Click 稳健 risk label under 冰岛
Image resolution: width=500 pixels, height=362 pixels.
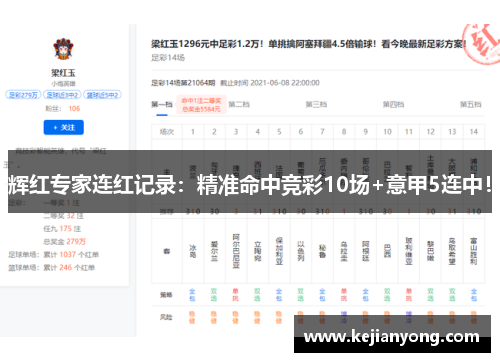192,317
